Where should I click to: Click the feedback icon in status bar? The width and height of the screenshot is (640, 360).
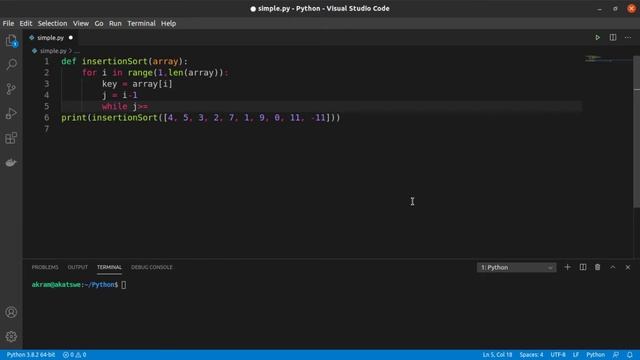pyautogui.click(x=616, y=355)
